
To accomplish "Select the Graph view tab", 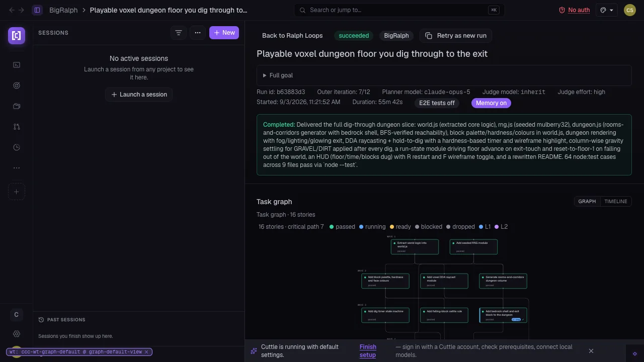I will tap(587, 202).
